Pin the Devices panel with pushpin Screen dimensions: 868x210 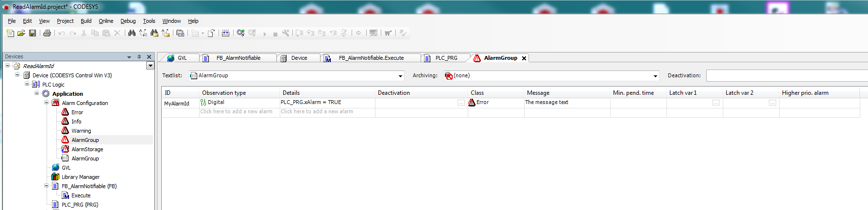pyautogui.click(x=139, y=57)
